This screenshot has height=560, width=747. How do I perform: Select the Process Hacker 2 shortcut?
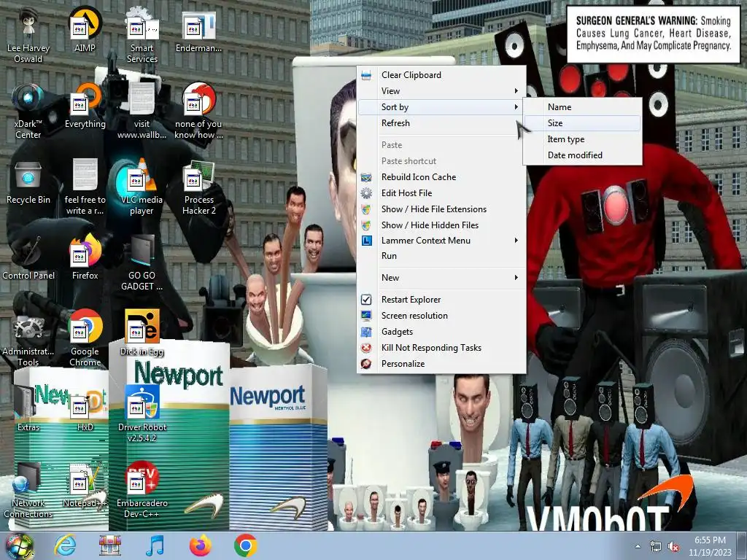pos(198,187)
